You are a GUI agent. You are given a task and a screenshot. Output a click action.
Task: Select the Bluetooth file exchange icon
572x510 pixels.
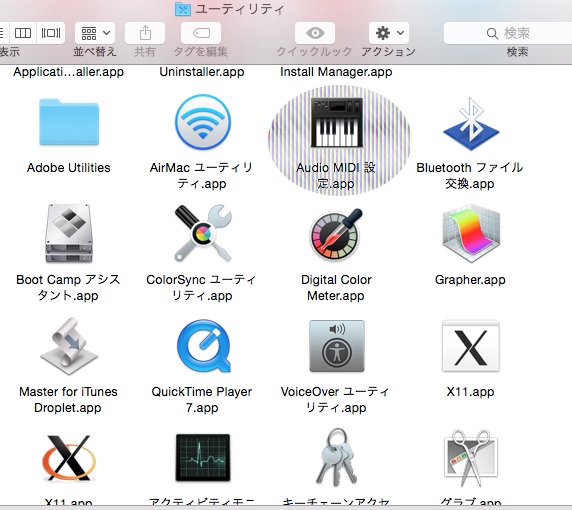[471, 124]
